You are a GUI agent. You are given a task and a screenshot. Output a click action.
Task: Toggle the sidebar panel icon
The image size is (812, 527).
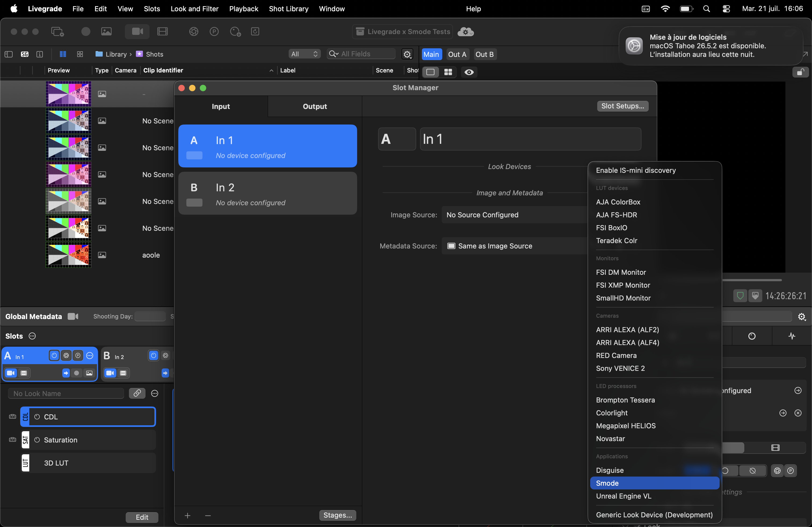[9, 54]
